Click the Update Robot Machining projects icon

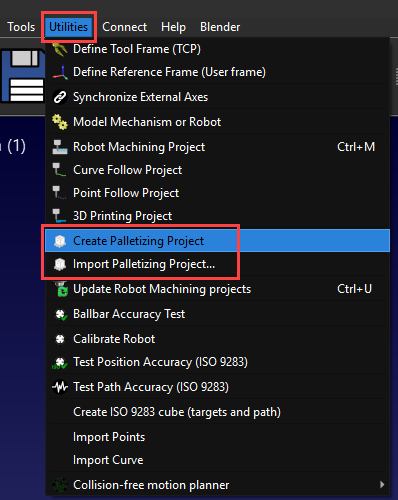click(x=60, y=289)
